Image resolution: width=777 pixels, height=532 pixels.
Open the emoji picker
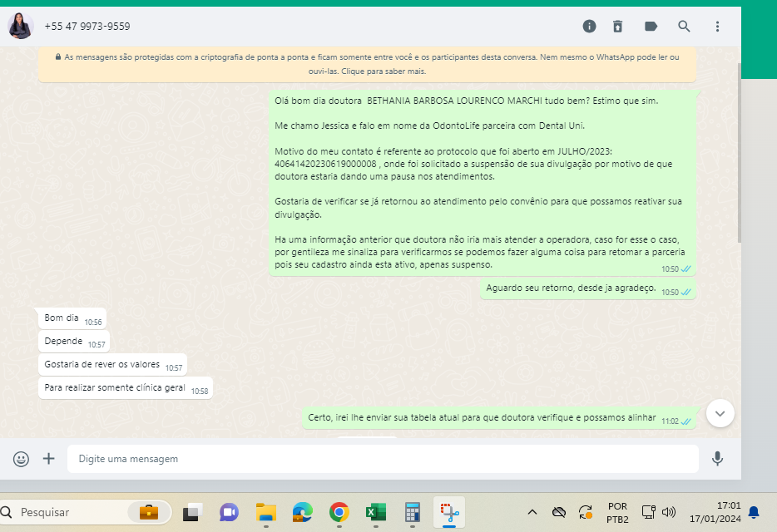(21, 459)
